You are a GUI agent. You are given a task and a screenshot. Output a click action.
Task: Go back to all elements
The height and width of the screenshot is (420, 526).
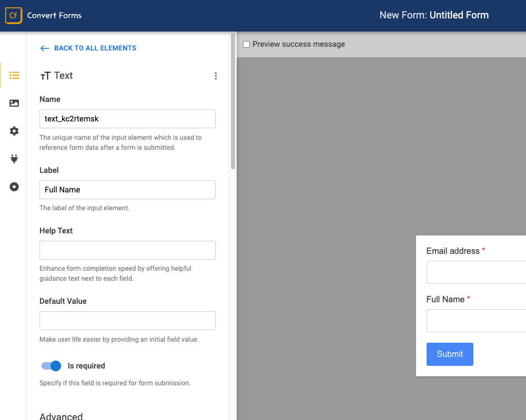[x=95, y=48]
